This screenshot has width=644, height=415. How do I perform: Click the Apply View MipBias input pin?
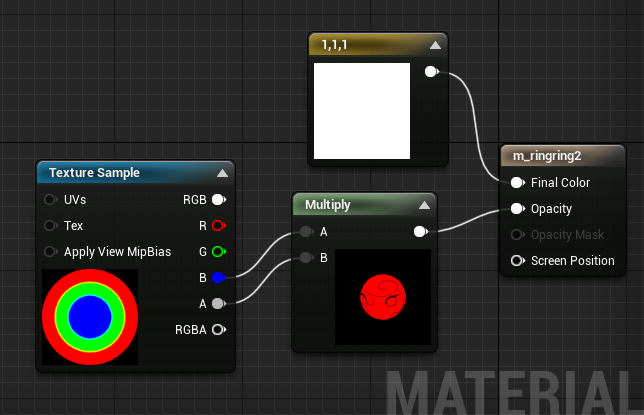coord(51,251)
